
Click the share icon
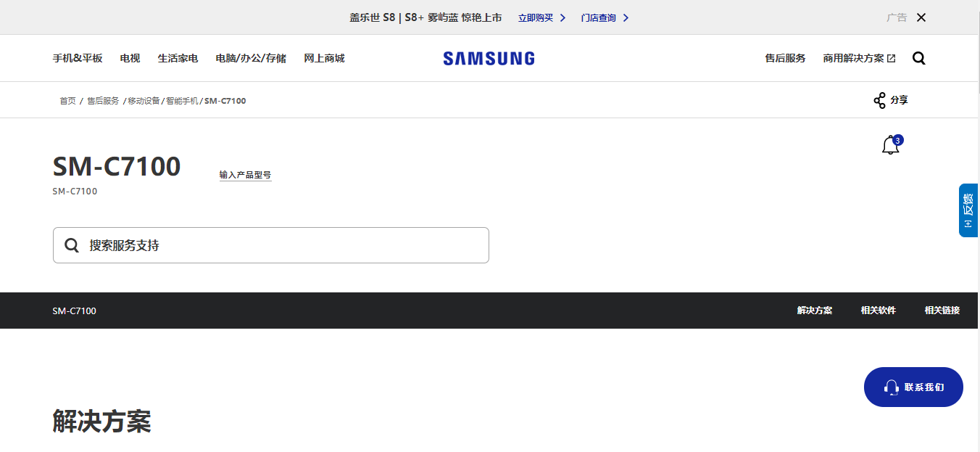pos(879,100)
